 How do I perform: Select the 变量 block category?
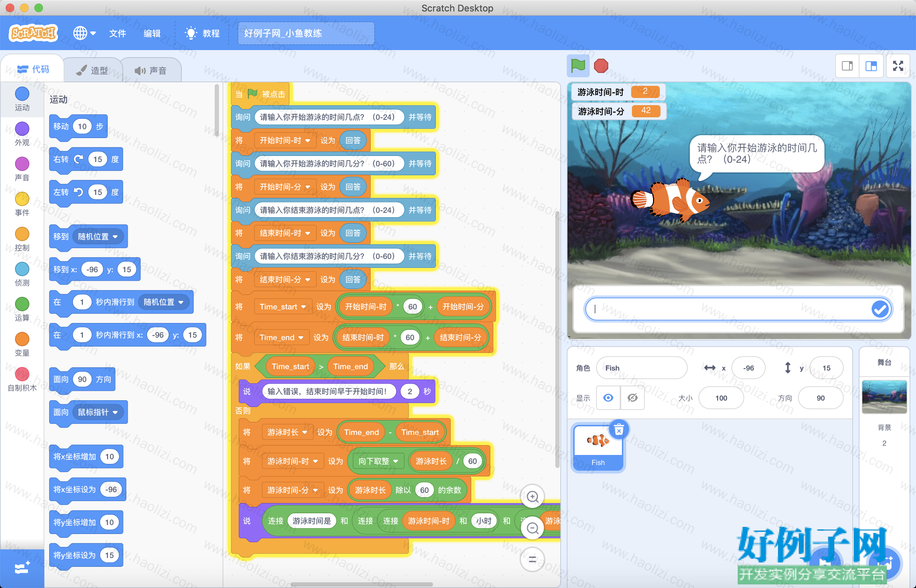pyautogui.click(x=22, y=345)
